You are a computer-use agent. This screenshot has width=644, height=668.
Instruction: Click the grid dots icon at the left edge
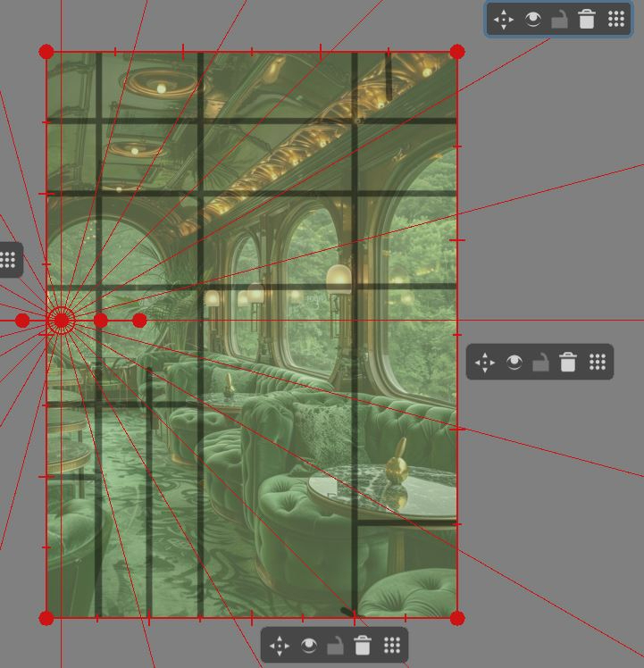pos(8,260)
